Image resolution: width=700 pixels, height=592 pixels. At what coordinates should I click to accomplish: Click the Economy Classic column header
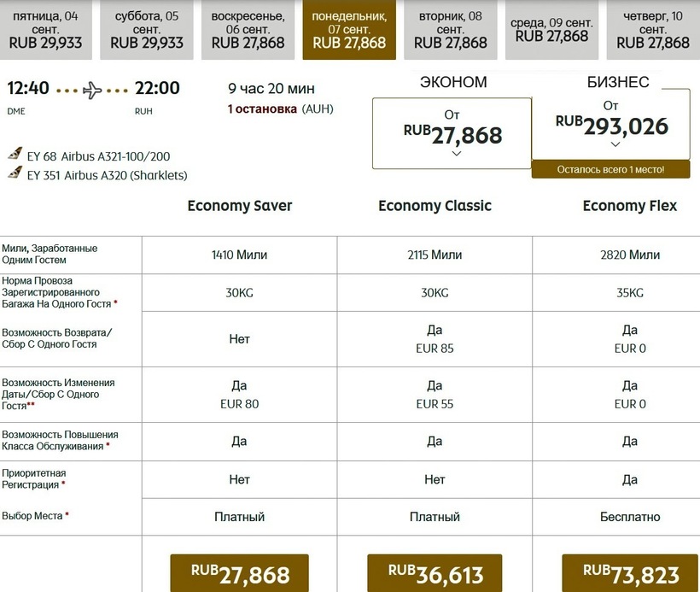pyautogui.click(x=435, y=206)
